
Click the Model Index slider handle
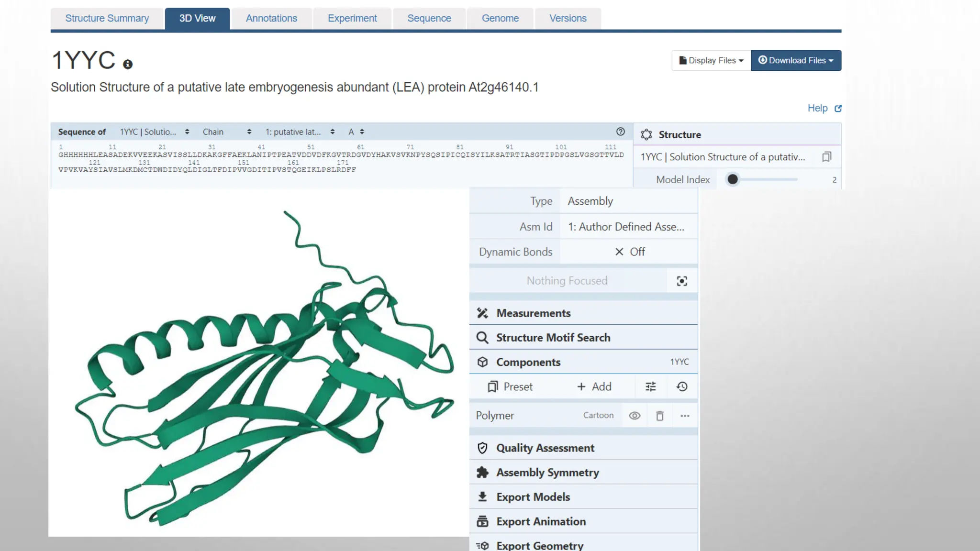[733, 179]
